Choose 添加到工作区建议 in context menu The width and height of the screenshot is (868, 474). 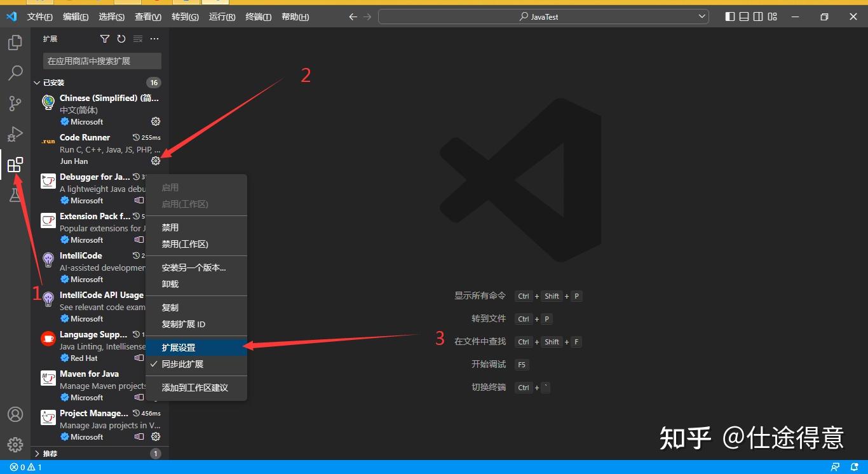pyautogui.click(x=196, y=388)
